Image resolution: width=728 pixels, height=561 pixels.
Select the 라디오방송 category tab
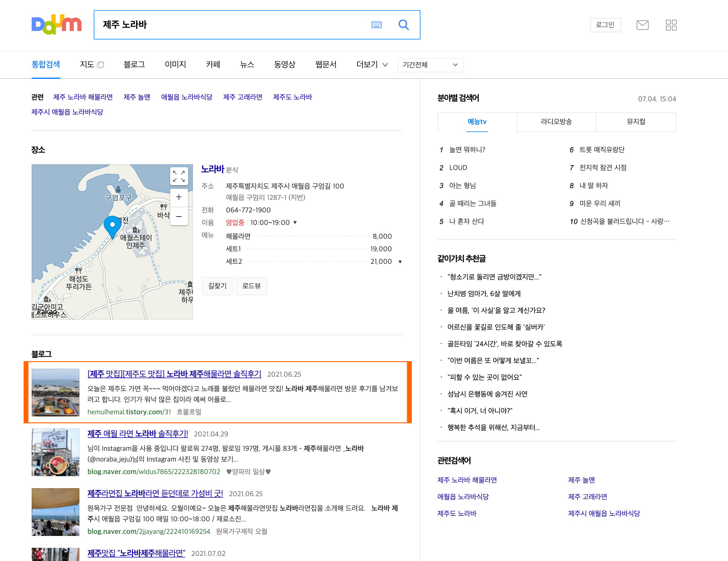(x=556, y=122)
